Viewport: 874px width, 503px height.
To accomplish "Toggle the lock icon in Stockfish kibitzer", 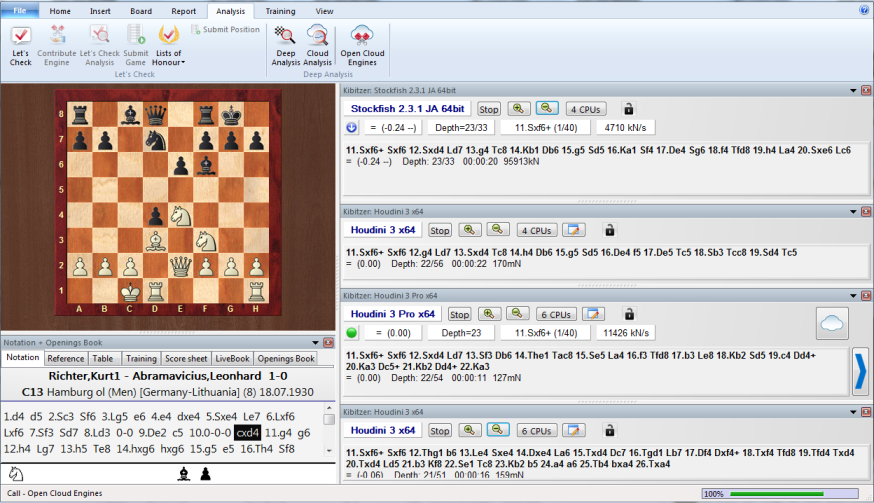I will click(628, 109).
